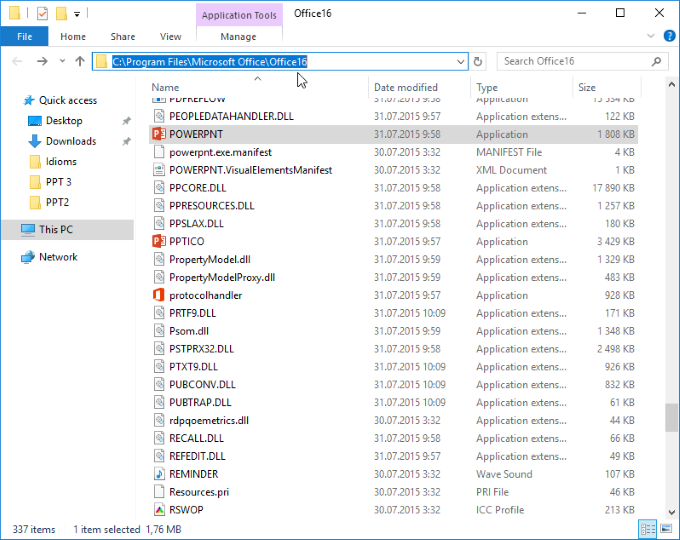Go up one folder level arrow
Viewport: 680px width, 540px height.
coord(80,62)
